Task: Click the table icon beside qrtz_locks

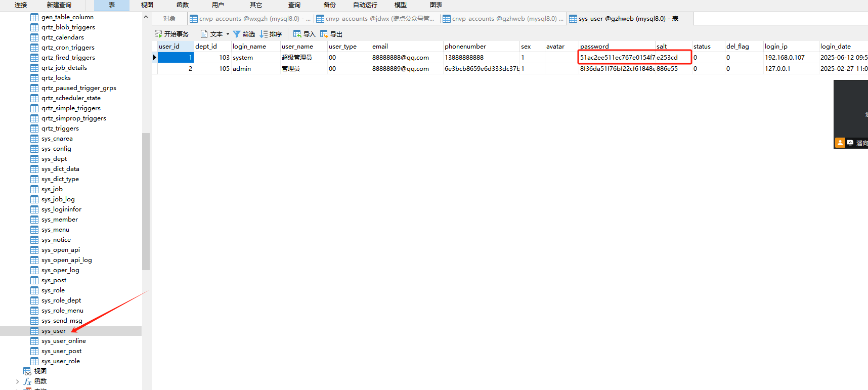Action: [x=34, y=78]
